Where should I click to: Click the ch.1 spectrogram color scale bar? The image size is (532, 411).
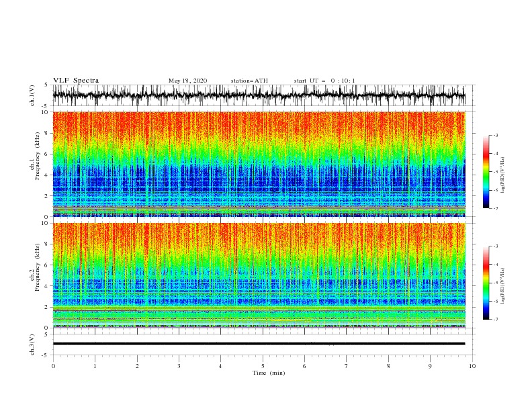click(x=486, y=171)
